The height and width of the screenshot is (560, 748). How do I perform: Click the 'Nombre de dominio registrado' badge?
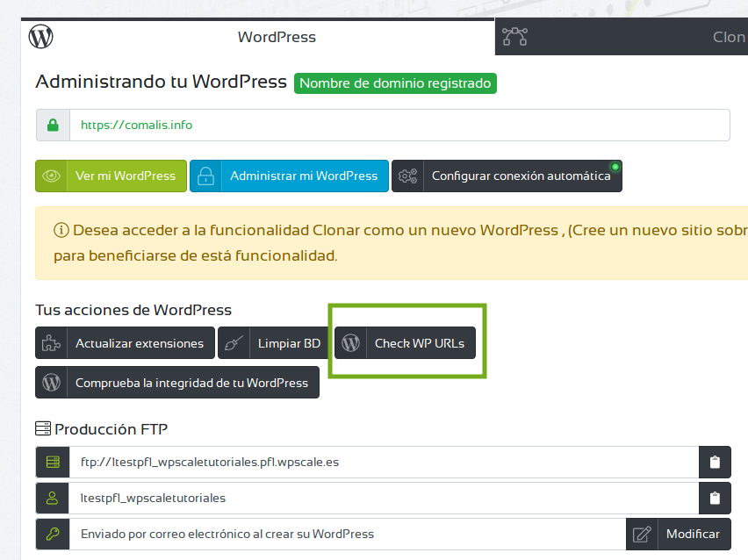395,83
